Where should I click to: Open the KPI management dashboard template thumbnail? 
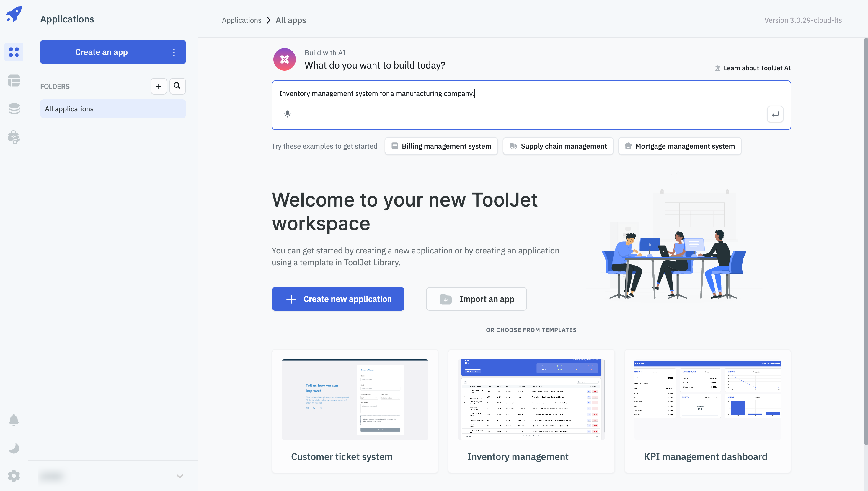click(x=708, y=399)
